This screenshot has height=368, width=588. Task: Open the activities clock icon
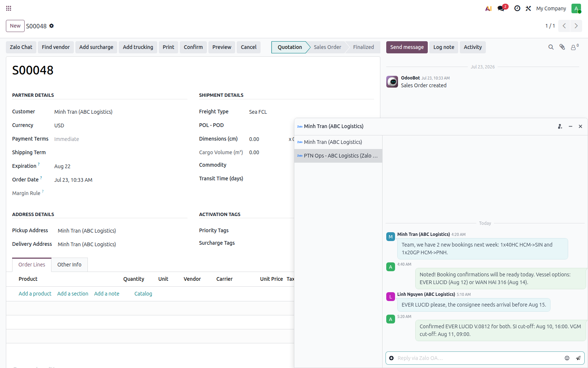[517, 8]
